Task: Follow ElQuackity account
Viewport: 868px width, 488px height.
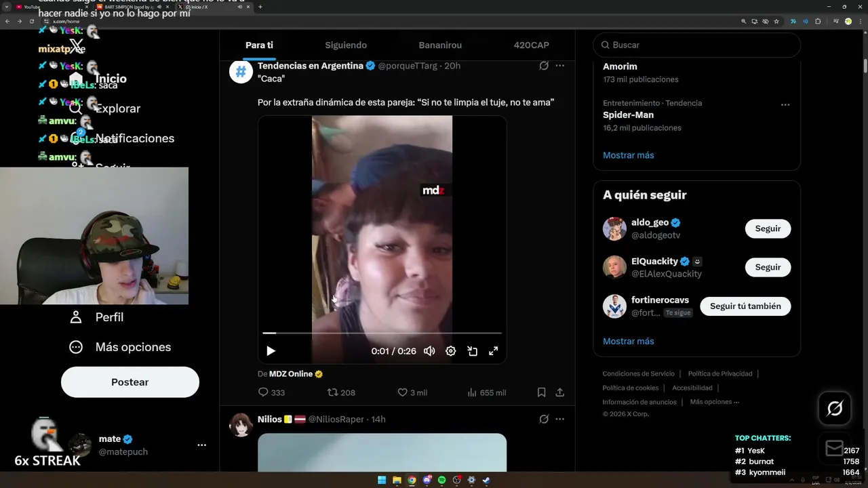Action: 768,267
